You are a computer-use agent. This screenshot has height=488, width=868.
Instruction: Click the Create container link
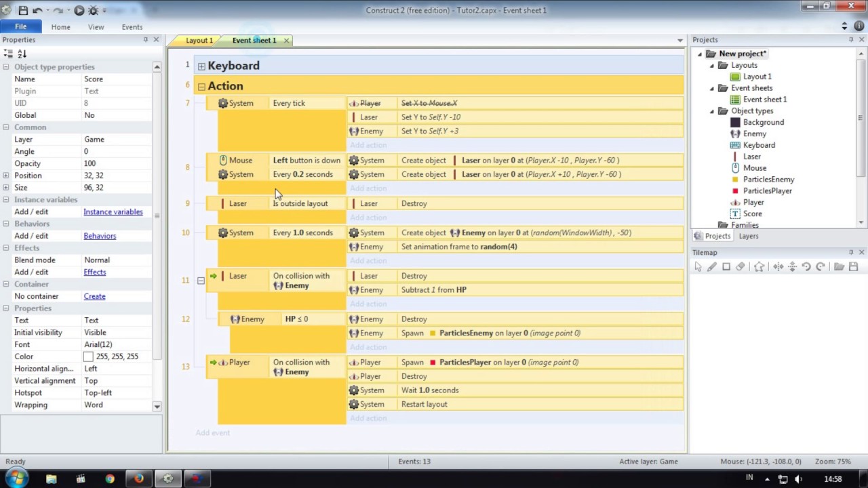pyautogui.click(x=95, y=296)
